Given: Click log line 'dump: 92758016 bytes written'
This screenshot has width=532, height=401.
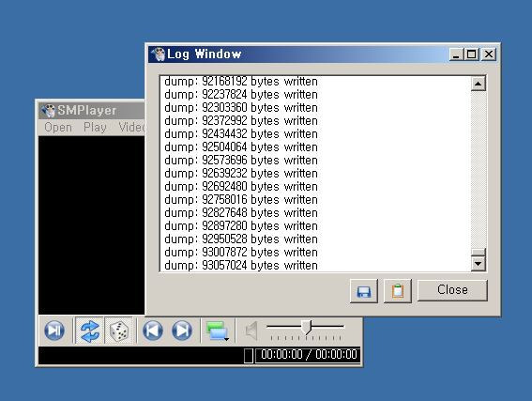Looking at the screenshot, I should coord(241,200).
